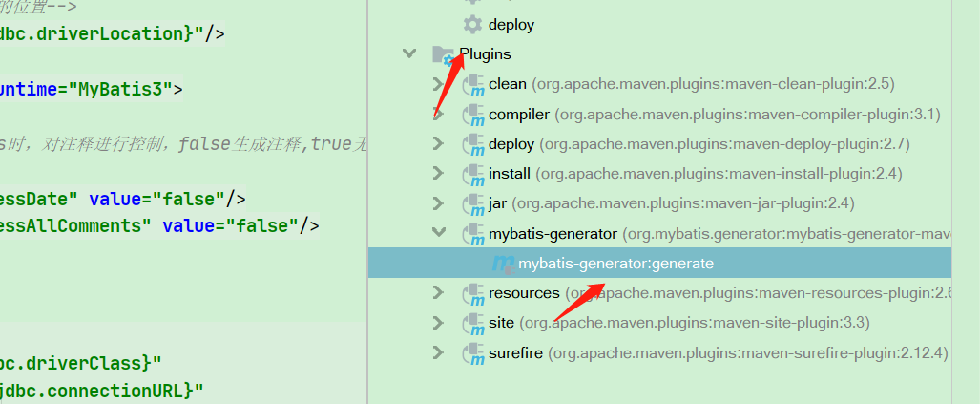Click the Plugins folder icon
980x404 pixels.
[443, 55]
